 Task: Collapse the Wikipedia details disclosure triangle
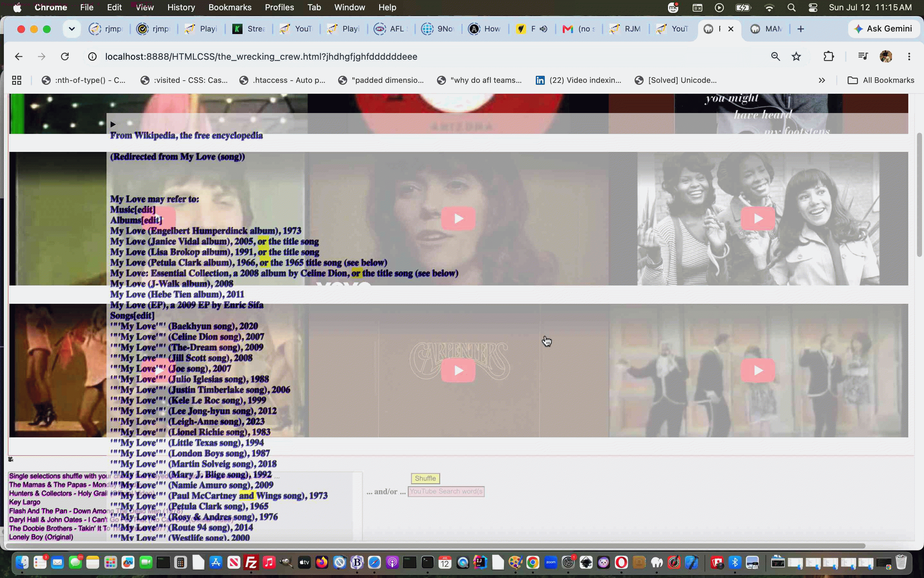[113, 124]
